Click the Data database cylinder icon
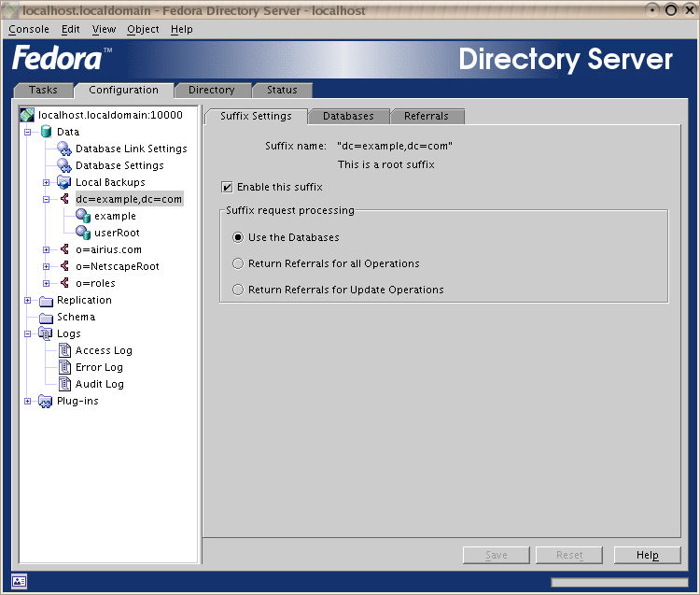700x595 pixels. (x=46, y=132)
